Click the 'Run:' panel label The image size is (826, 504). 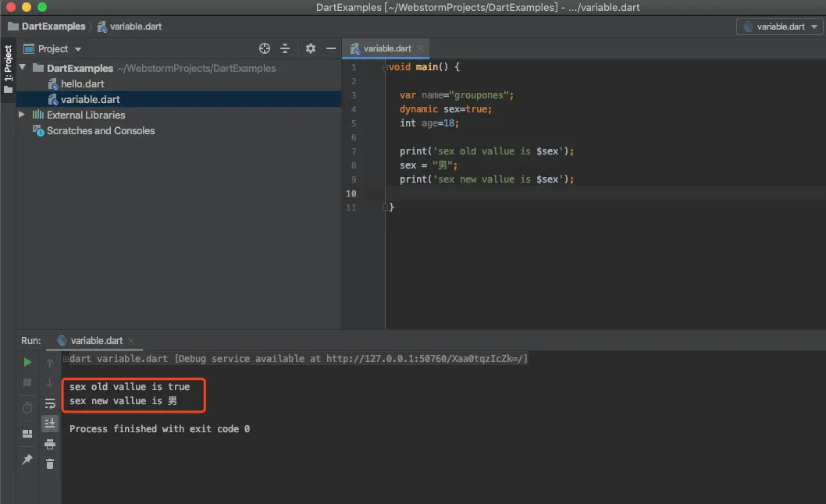(x=31, y=341)
